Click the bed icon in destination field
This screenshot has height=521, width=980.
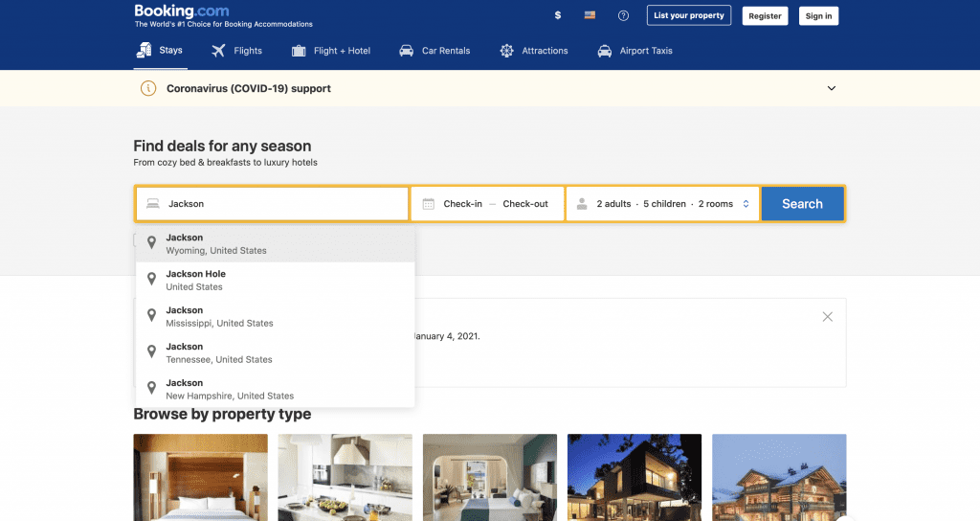coord(152,204)
